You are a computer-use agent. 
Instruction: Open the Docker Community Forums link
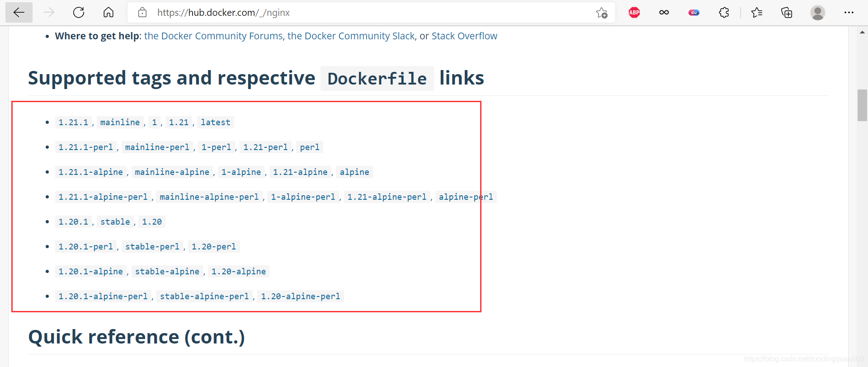point(213,36)
